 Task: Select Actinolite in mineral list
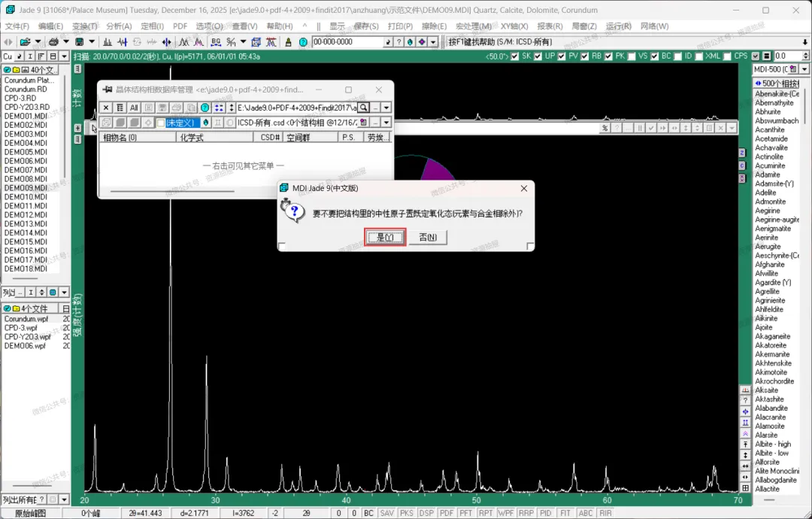pos(769,157)
